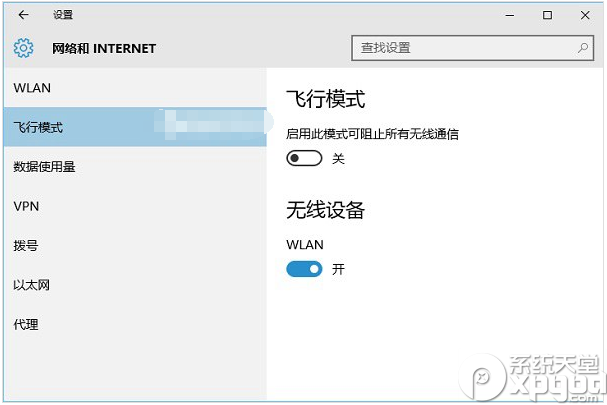Click the 设置 window title text

[x=63, y=15]
